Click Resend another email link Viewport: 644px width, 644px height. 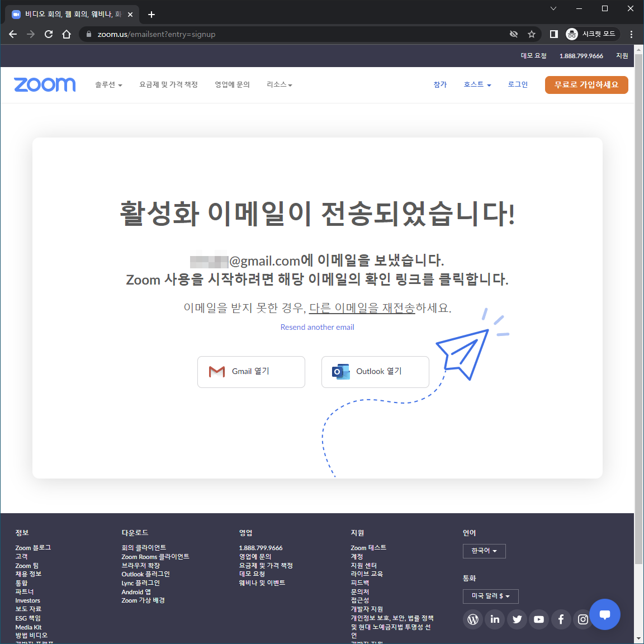click(x=317, y=328)
